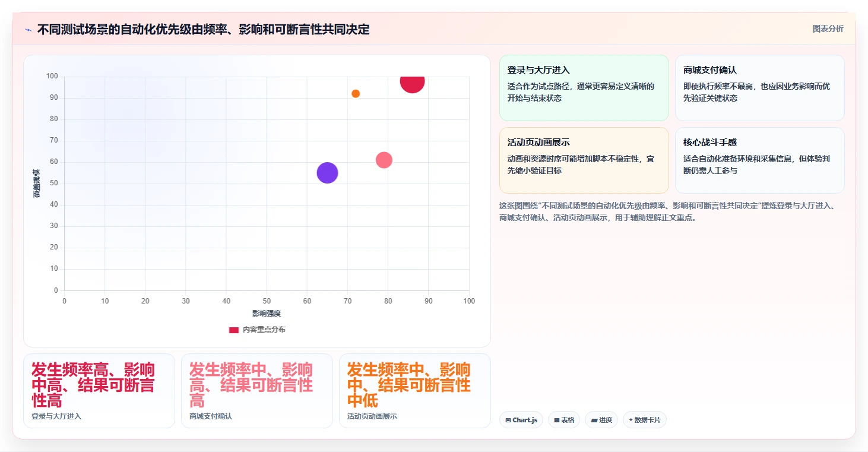Click the 表格 tag chip

564,420
